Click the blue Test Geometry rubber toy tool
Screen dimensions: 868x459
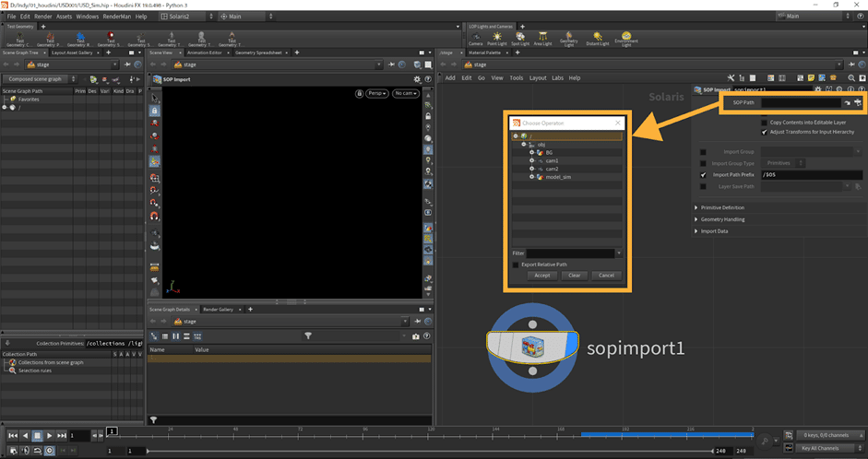click(80, 39)
